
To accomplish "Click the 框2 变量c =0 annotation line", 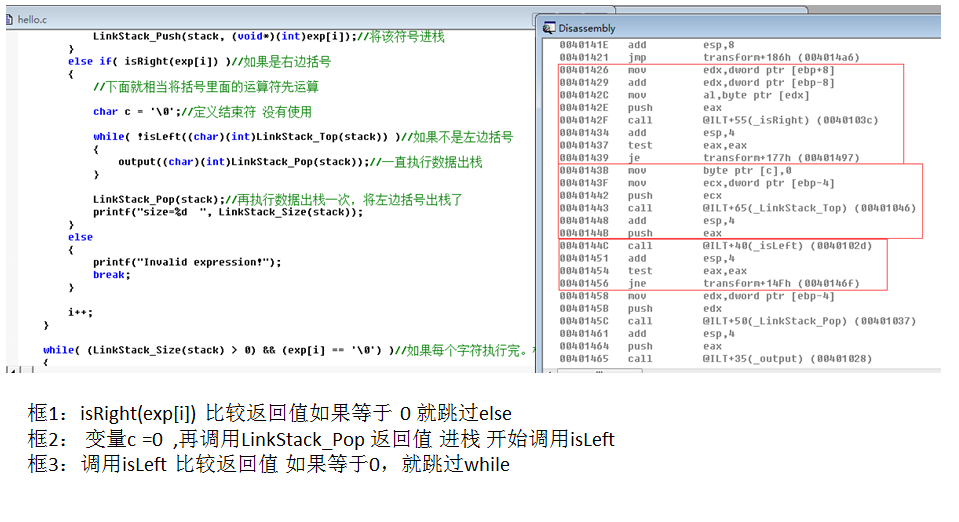I will pos(321,439).
